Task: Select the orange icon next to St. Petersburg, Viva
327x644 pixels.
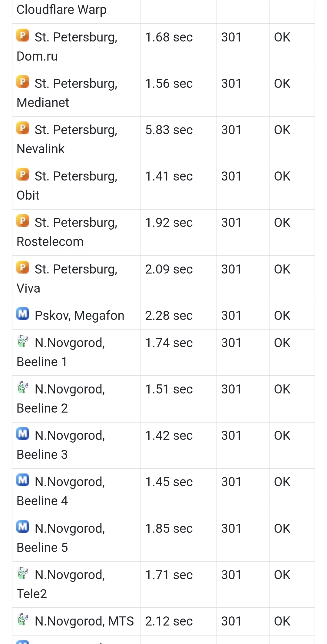Action: [23, 267]
